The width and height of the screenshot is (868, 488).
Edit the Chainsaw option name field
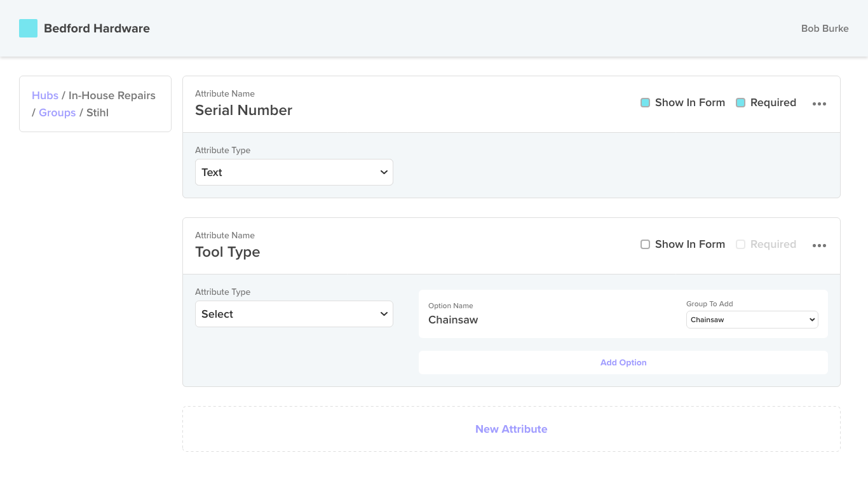pyautogui.click(x=453, y=320)
